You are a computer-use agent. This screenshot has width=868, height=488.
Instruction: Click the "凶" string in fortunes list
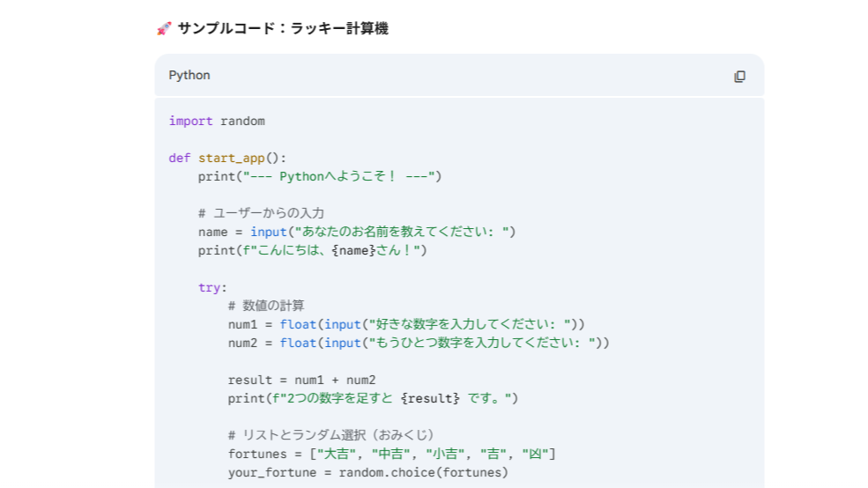click(x=535, y=455)
